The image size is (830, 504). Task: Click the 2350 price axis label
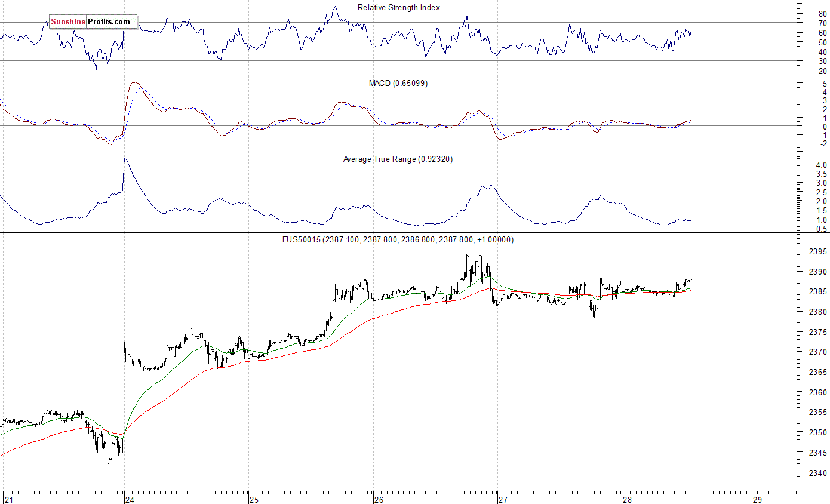point(817,433)
